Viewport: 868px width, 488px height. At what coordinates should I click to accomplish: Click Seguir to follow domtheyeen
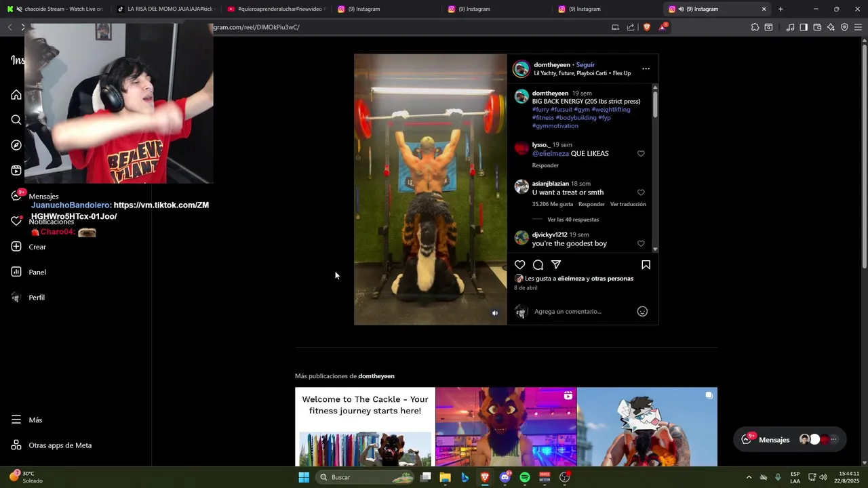pyautogui.click(x=585, y=65)
